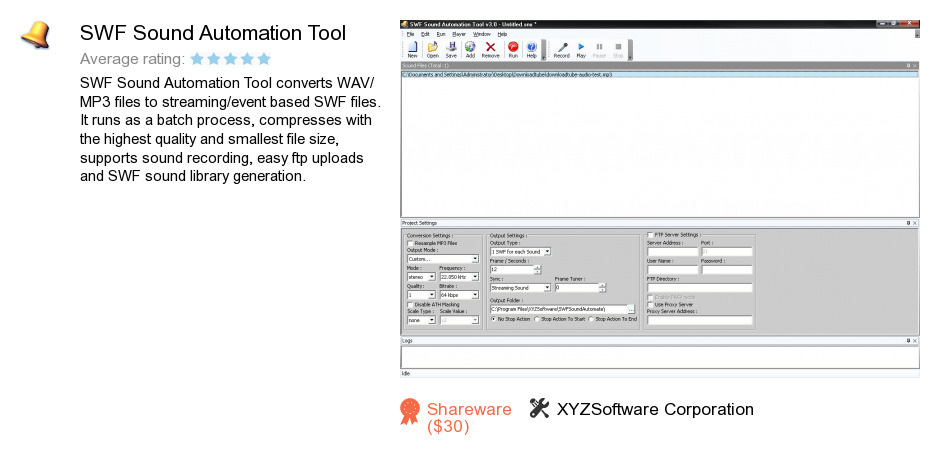Select Stop Action To End radio button
The width and height of the screenshot is (940, 462).
(590, 319)
